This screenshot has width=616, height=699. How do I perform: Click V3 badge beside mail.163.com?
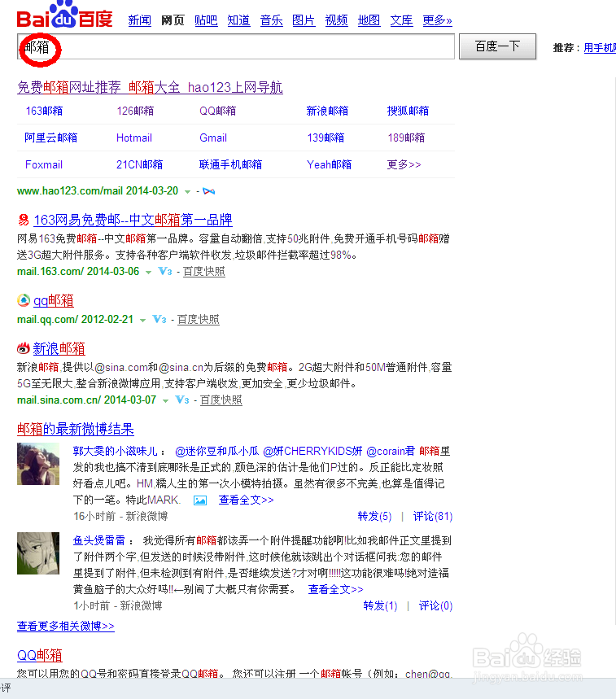click(x=165, y=271)
